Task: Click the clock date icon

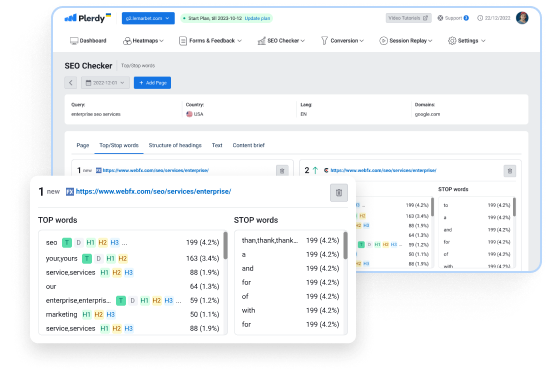Action: [x=480, y=18]
